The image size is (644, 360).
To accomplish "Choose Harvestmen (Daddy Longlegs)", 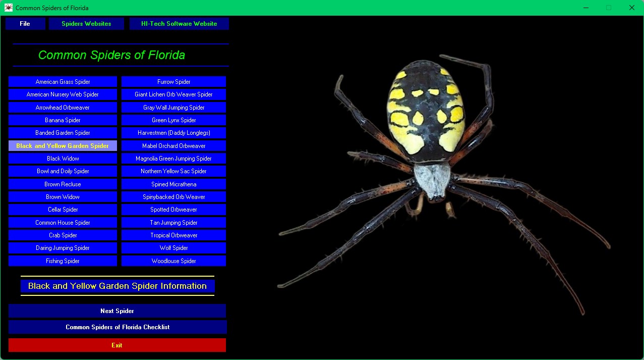I will coord(173,133).
